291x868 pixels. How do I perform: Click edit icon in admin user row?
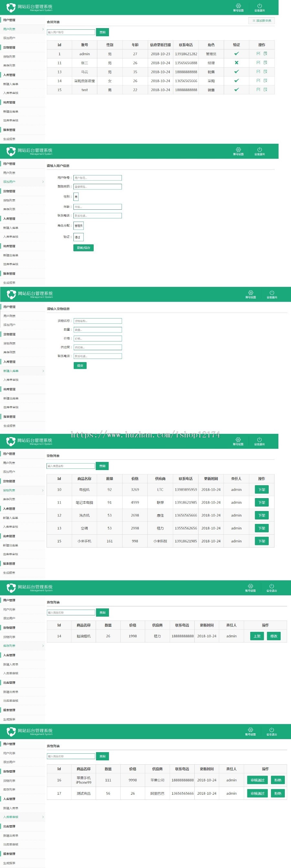258,54
